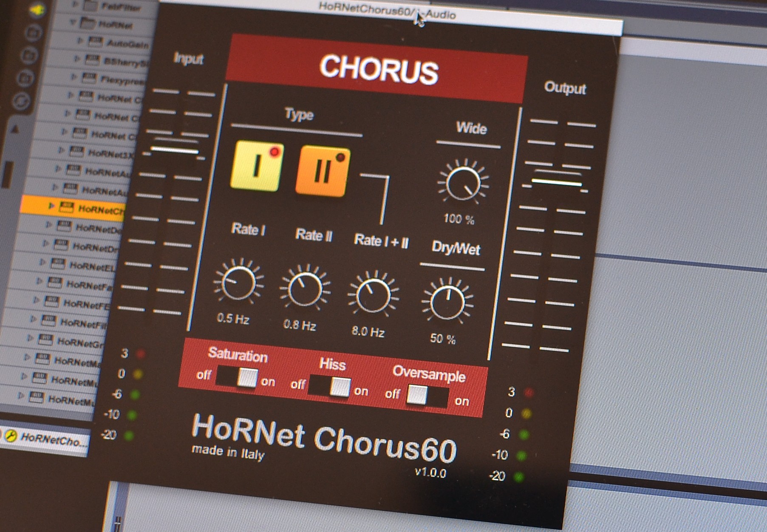Expand the AutoGain entry triangle
The height and width of the screenshot is (532, 767).
[80, 40]
